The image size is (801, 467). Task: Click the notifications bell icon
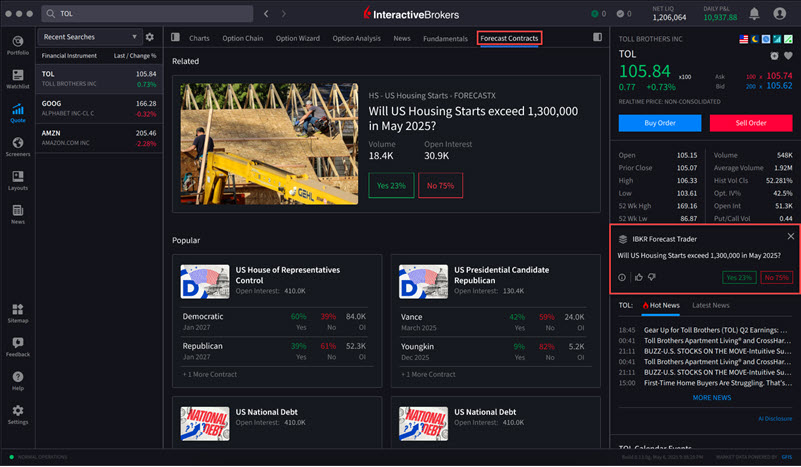point(752,14)
